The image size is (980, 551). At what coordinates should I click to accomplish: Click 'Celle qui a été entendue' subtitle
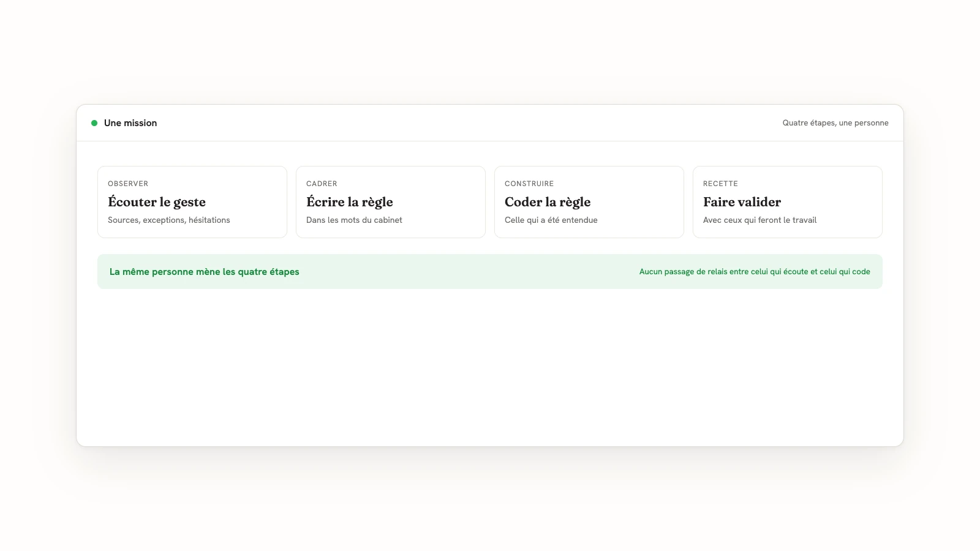pos(551,220)
